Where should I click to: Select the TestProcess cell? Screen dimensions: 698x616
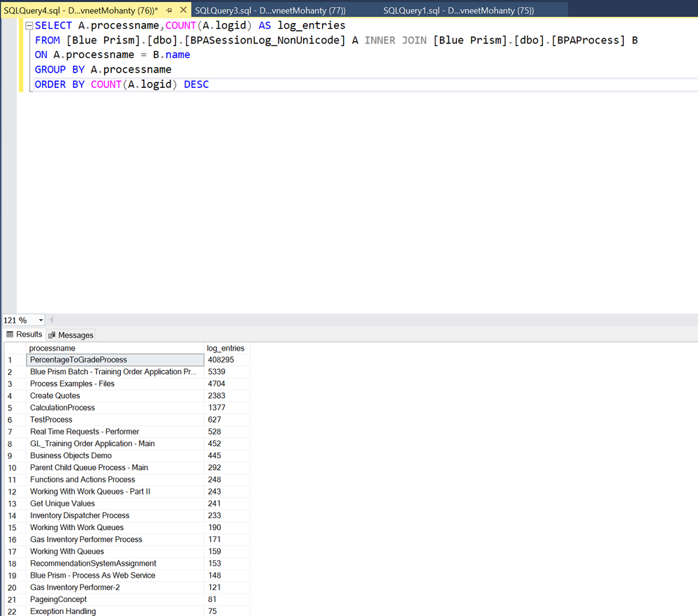[x=115, y=420]
